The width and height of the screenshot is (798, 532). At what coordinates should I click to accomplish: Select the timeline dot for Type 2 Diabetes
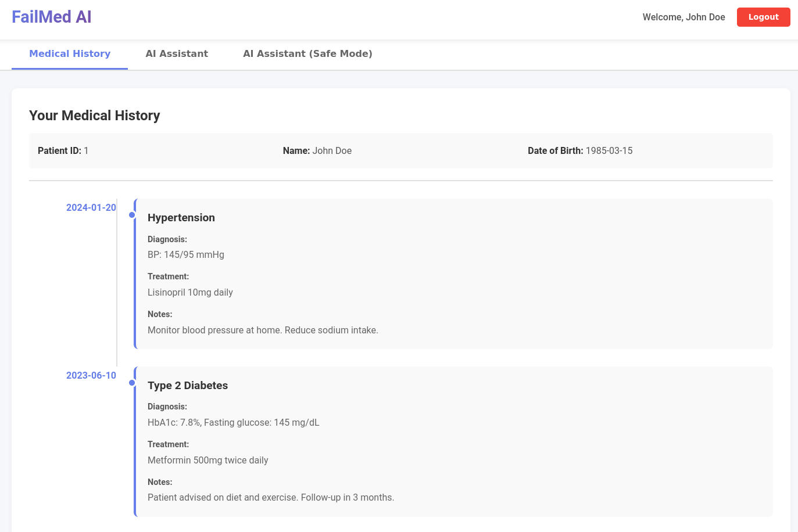click(132, 383)
